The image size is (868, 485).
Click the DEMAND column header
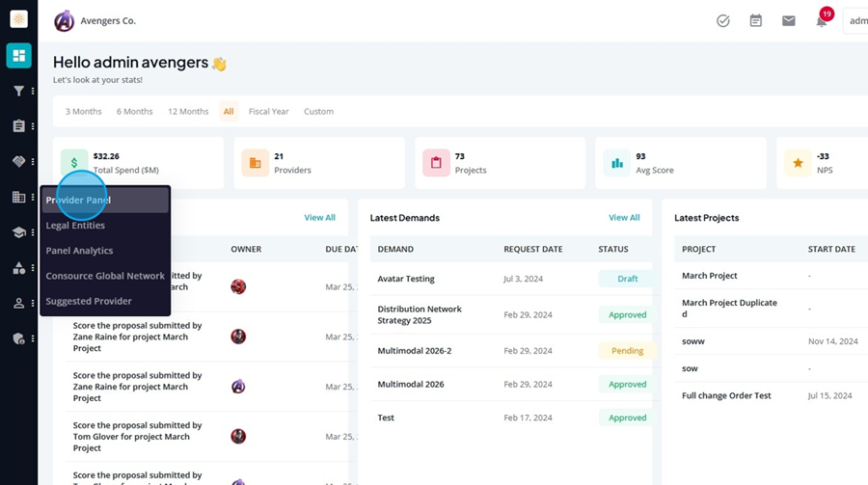click(x=395, y=249)
